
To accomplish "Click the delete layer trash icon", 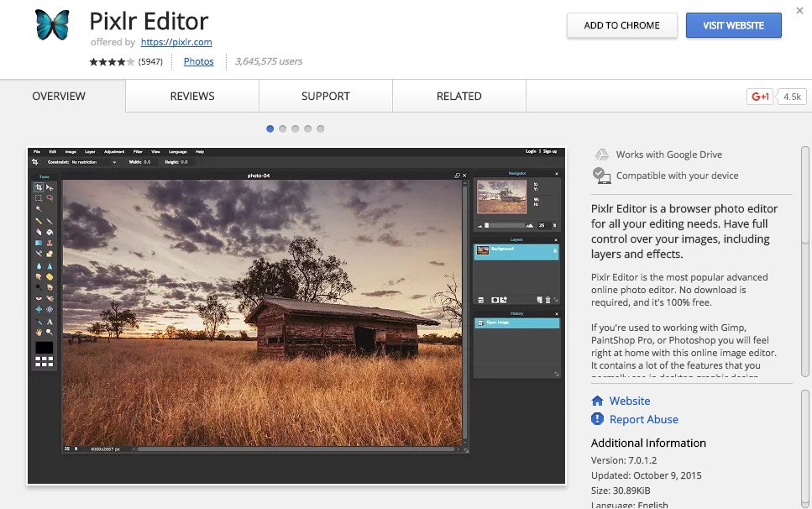I will click(547, 300).
